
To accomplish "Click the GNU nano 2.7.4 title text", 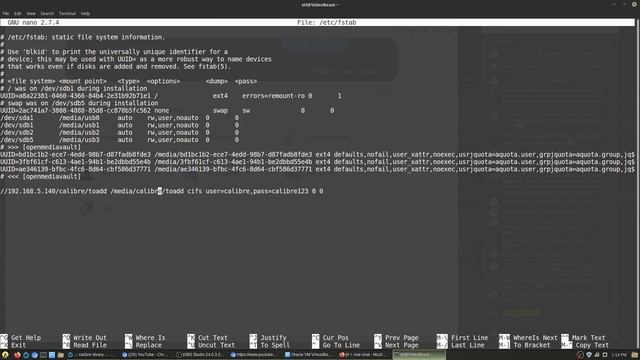I will coord(33,22).
